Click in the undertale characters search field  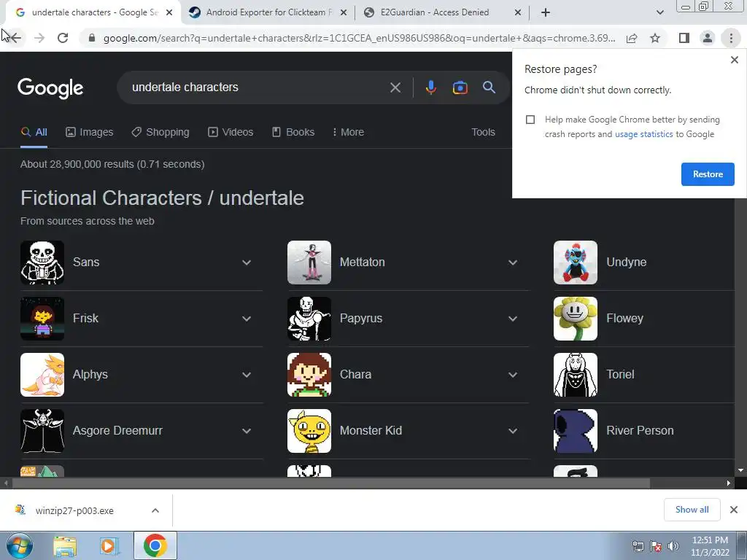[x=258, y=87]
